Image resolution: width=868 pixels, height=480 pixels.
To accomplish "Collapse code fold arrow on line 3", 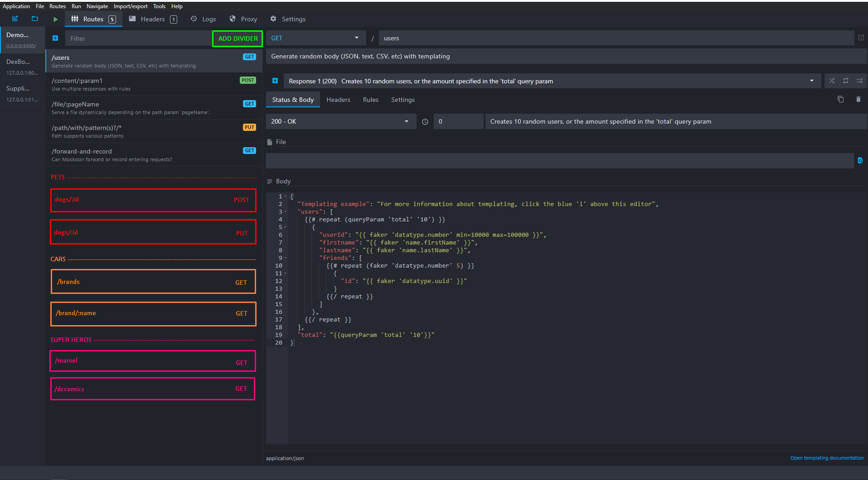I will click(286, 212).
